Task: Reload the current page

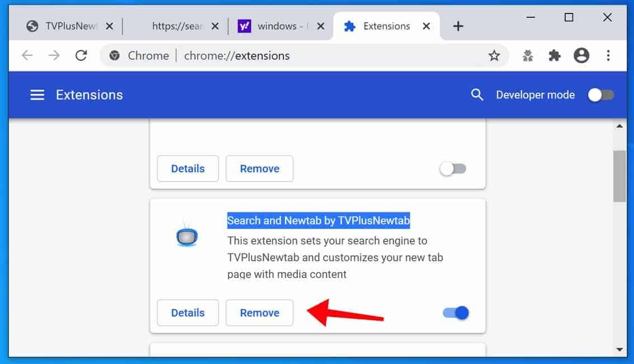Action: pyautogui.click(x=81, y=55)
